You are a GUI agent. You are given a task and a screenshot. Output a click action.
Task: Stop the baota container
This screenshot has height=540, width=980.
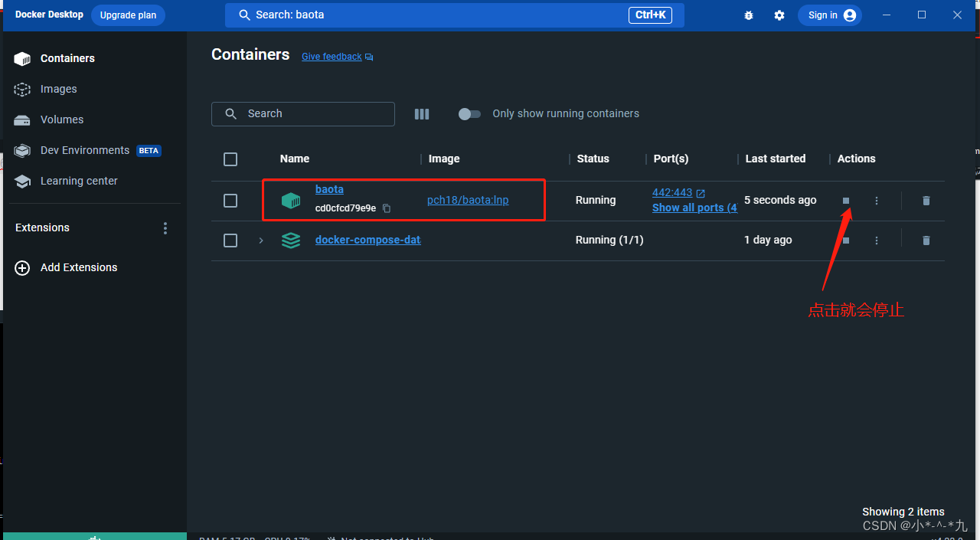(846, 201)
